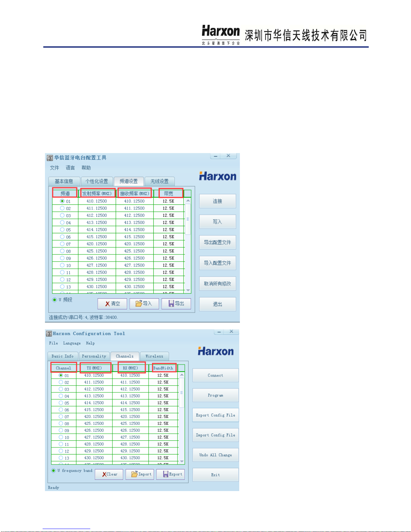Switch to the Channels tab
This screenshot has width=411, height=532.
click(124, 356)
